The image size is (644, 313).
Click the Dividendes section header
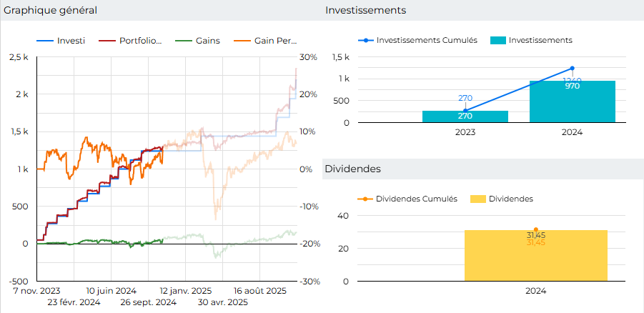point(352,169)
